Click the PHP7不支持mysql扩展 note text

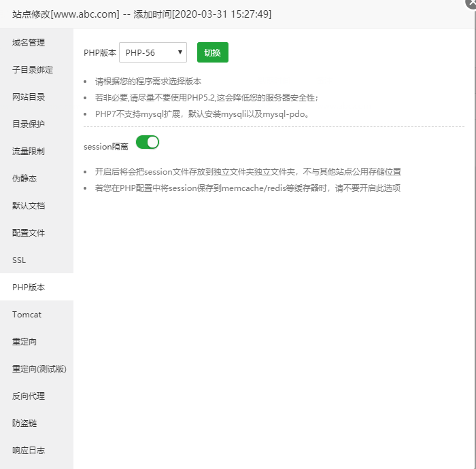coord(202,114)
